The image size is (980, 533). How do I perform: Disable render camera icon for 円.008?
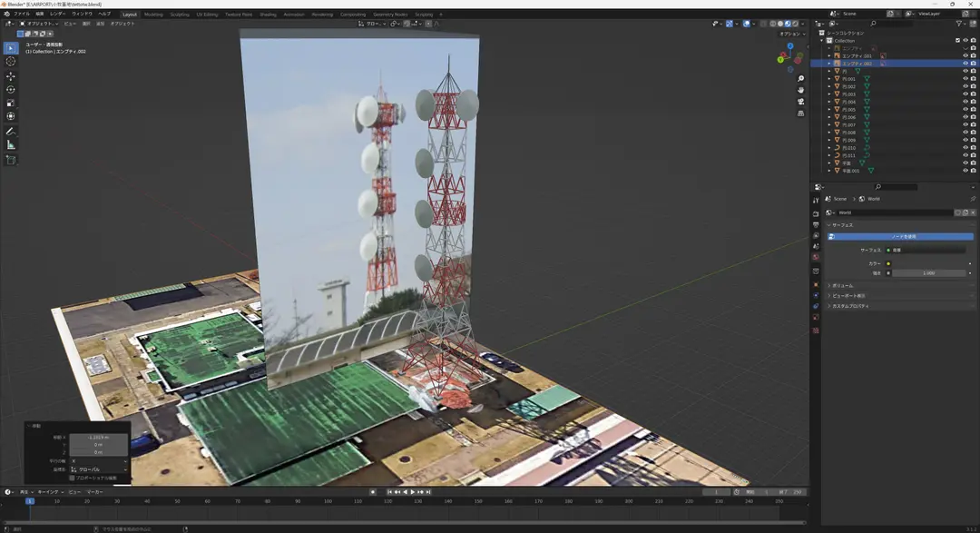(973, 133)
